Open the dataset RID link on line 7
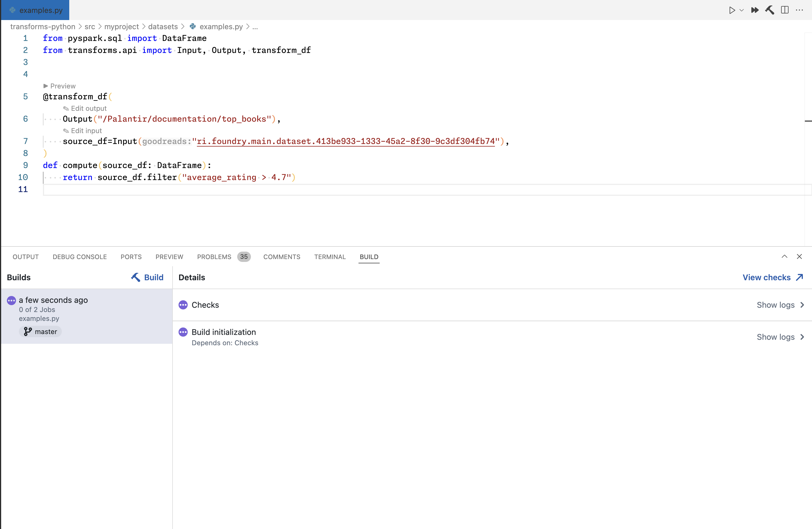Viewport: 812px width, 529px height. click(346, 141)
